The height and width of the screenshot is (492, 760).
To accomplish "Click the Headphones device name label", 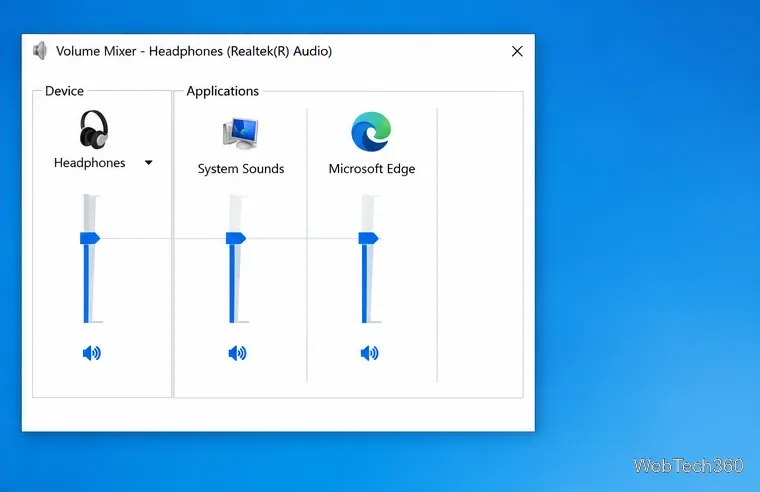I will click(x=90, y=163).
